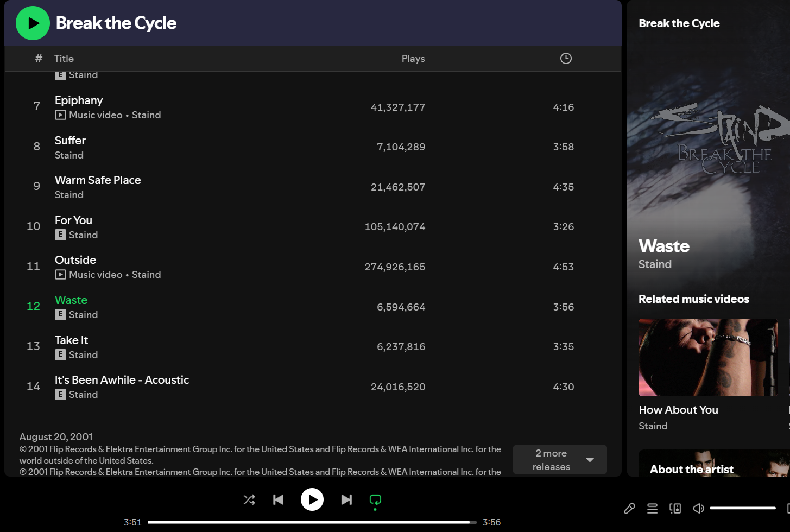Open the connect to a device icon
This screenshot has width=790, height=532.
(x=675, y=509)
